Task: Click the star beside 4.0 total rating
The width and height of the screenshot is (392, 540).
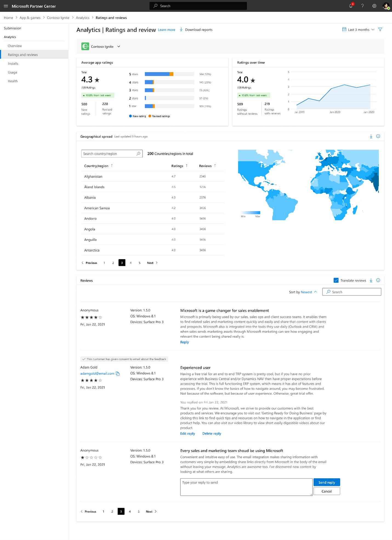Action: pos(253,80)
